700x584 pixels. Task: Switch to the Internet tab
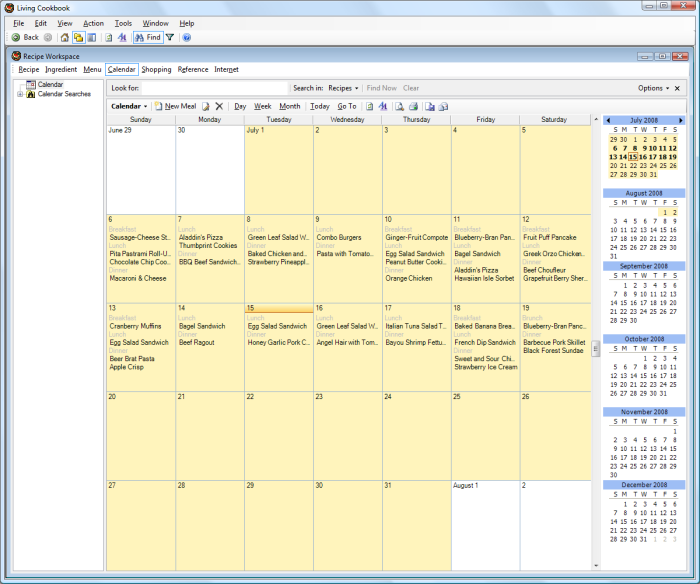[226, 70]
